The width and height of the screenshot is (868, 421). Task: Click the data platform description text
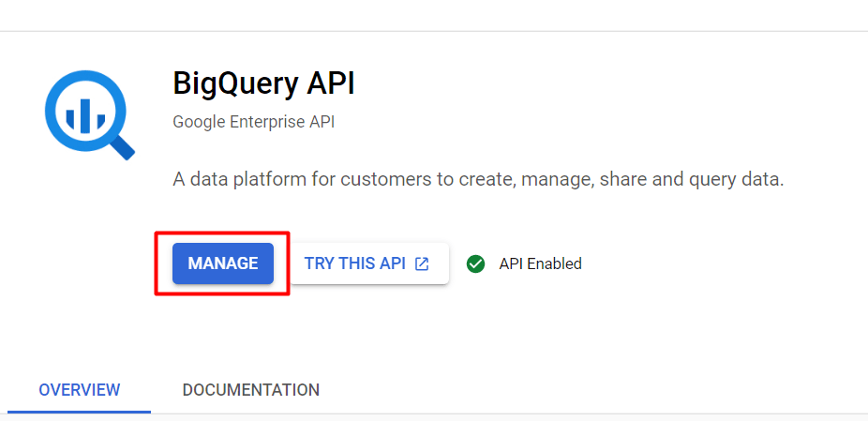point(478,180)
